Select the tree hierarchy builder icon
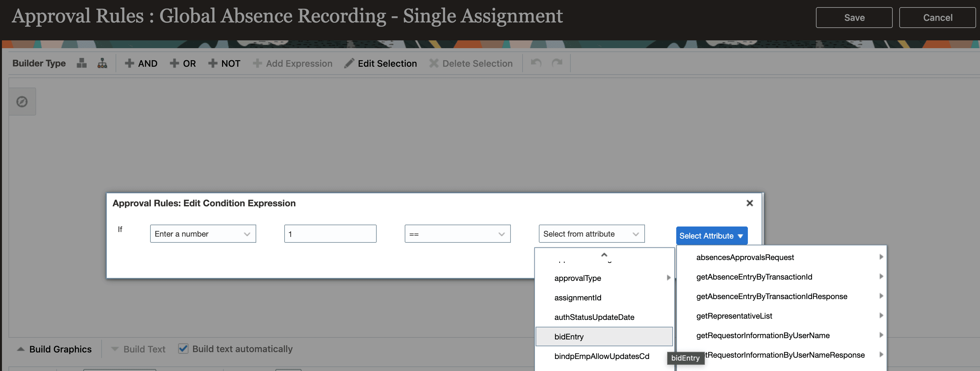The image size is (980, 371). 102,63
